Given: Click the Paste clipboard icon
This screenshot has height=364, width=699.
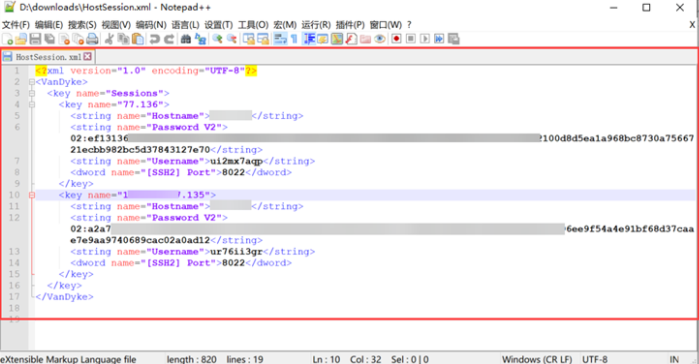Looking at the screenshot, I should tap(138, 39).
